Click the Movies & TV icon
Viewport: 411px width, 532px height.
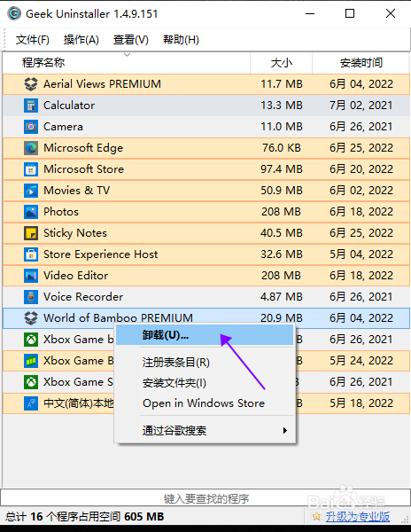click(x=31, y=191)
